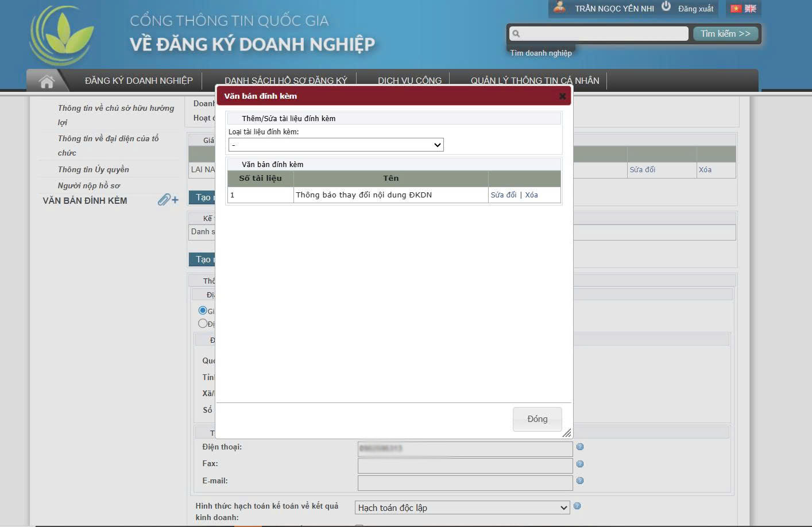Click the home icon in navigation bar

point(47,82)
